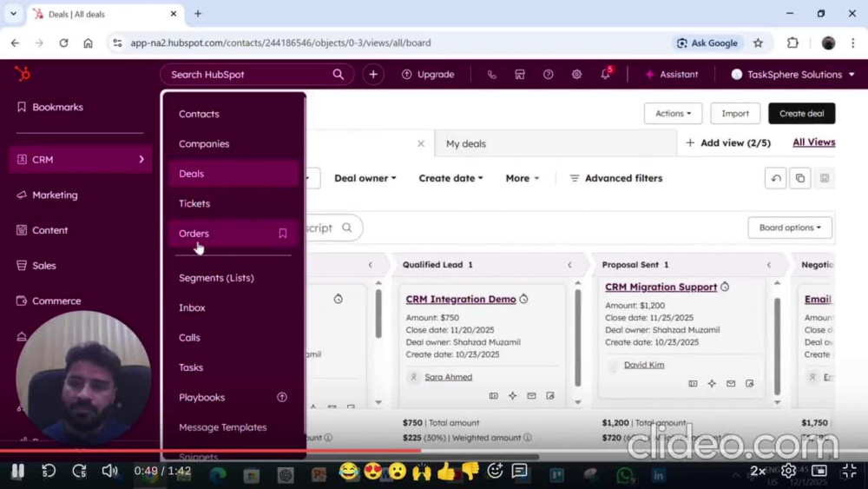Click Add view (2/5)
This screenshot has height=489, width=868.
728,143
